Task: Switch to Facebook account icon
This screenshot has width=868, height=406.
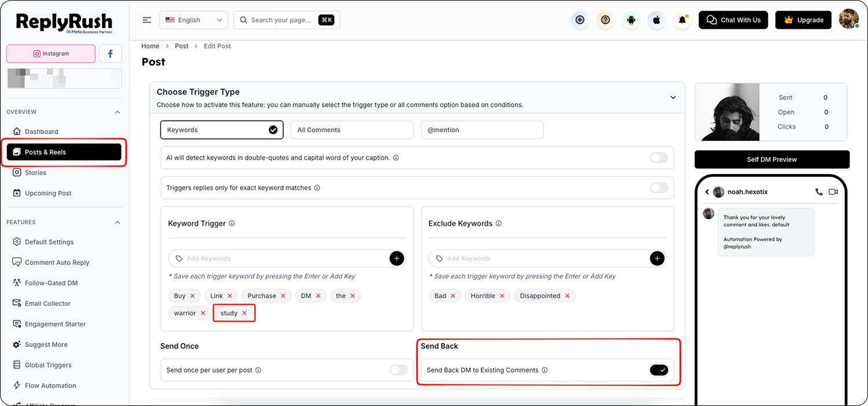Action: click(110, 54)
